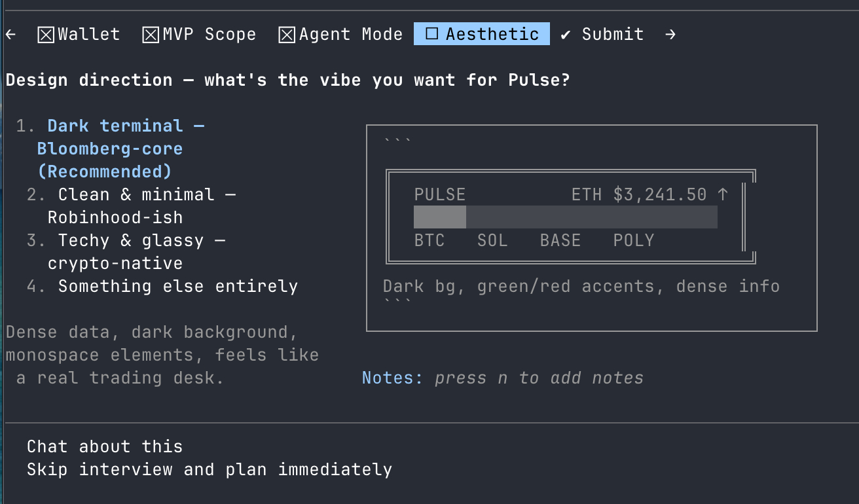Click the right arrow navigation icon
Screen dimensions: 859x504
tap(670, 34)
